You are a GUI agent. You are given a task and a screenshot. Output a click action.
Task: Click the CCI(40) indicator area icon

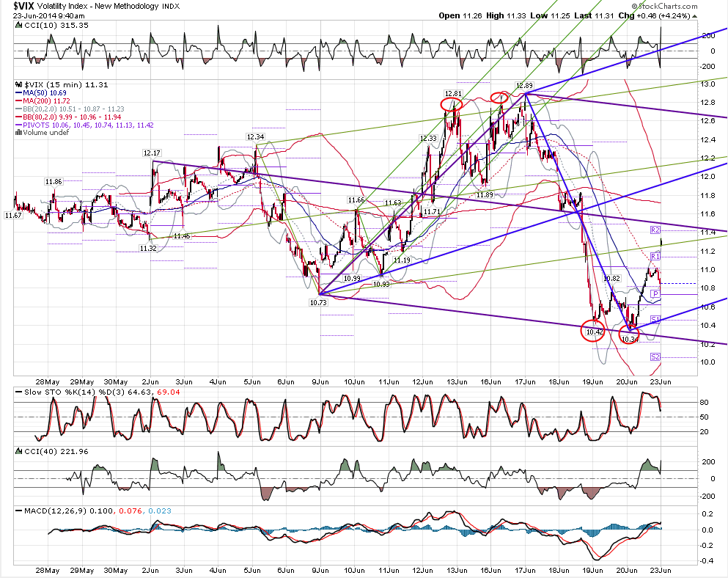[18, 451]
